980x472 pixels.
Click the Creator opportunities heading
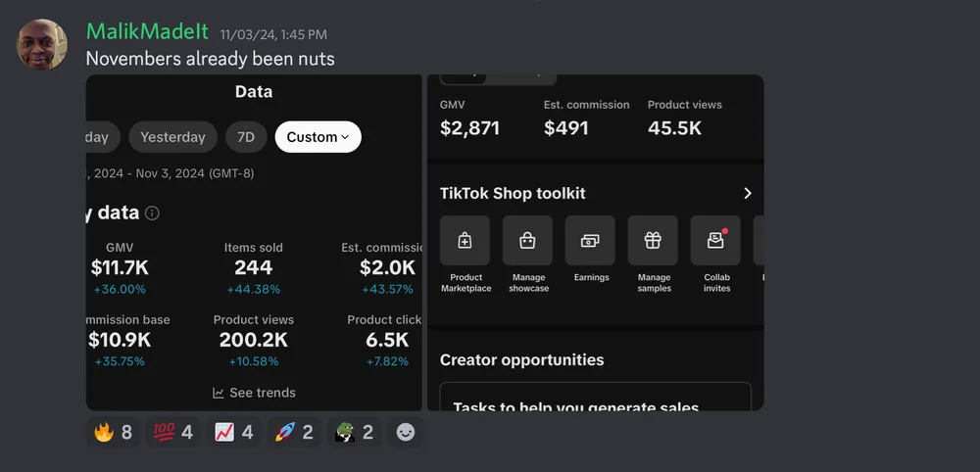click(x=522, y=360)
